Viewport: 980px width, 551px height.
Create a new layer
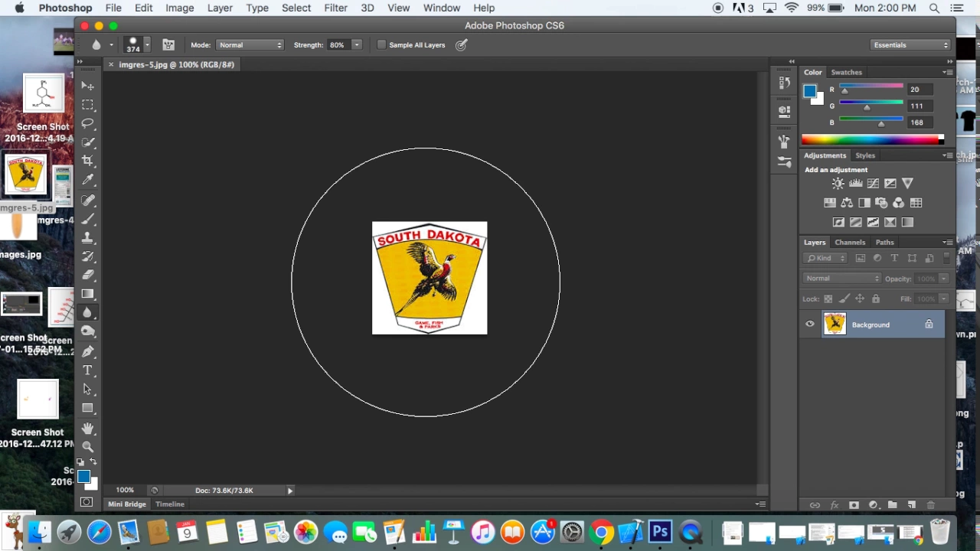911,505
